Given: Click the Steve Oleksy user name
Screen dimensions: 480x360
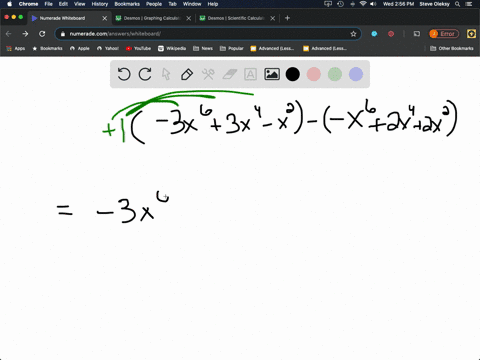Looking at the screenshot, I should (x=434, y=4).
